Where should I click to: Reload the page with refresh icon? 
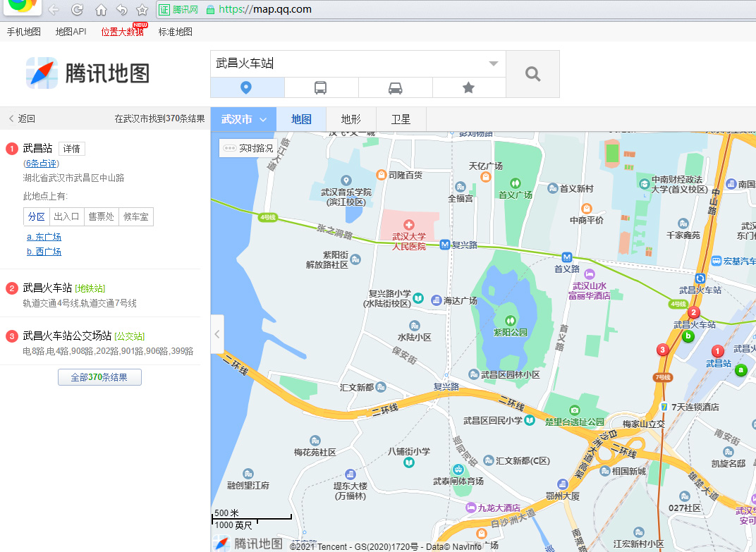click(77, 10)
